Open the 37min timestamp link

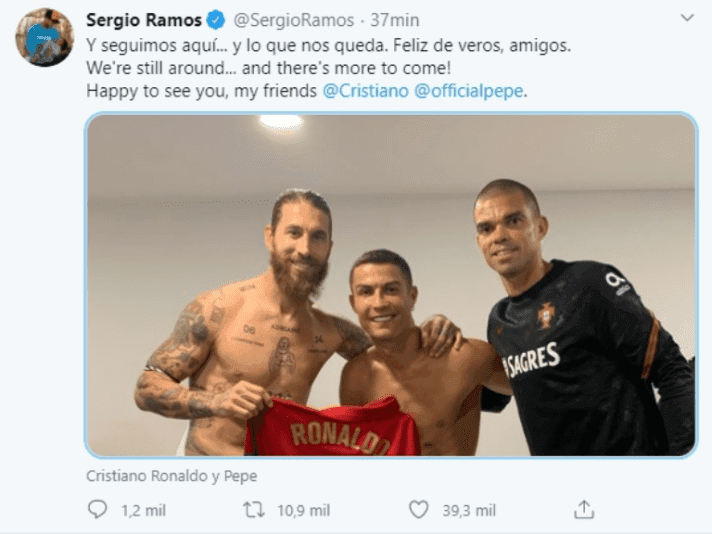tap(395, 20)
